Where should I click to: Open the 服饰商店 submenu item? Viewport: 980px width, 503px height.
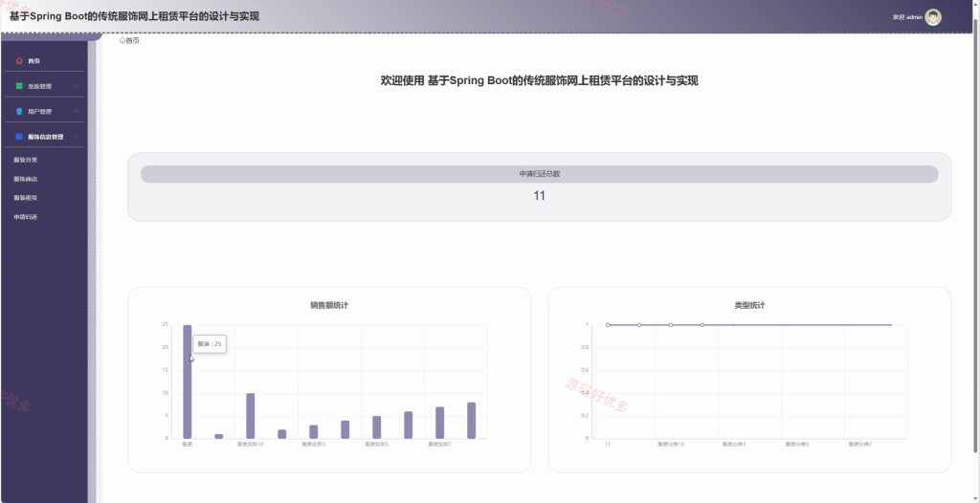click(26, 179)
